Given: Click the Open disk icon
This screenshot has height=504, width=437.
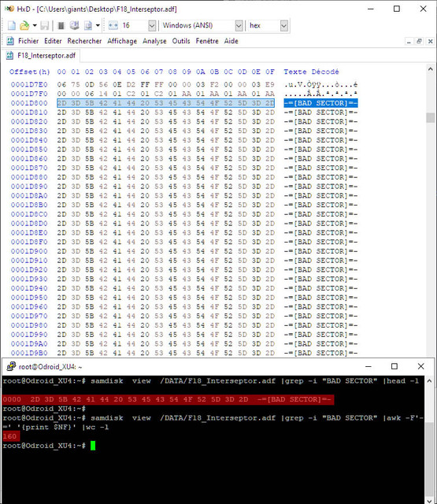Looking at the screenshot, I should 75,25.
